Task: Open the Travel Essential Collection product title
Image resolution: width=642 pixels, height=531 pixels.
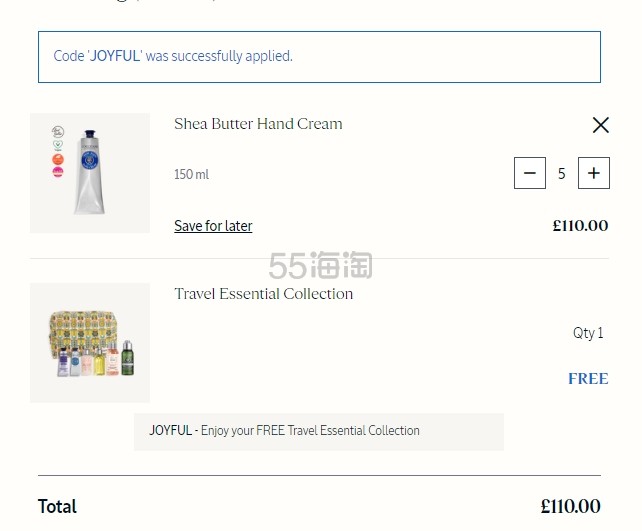Action: pyautogui.click(x=263, y=294)
